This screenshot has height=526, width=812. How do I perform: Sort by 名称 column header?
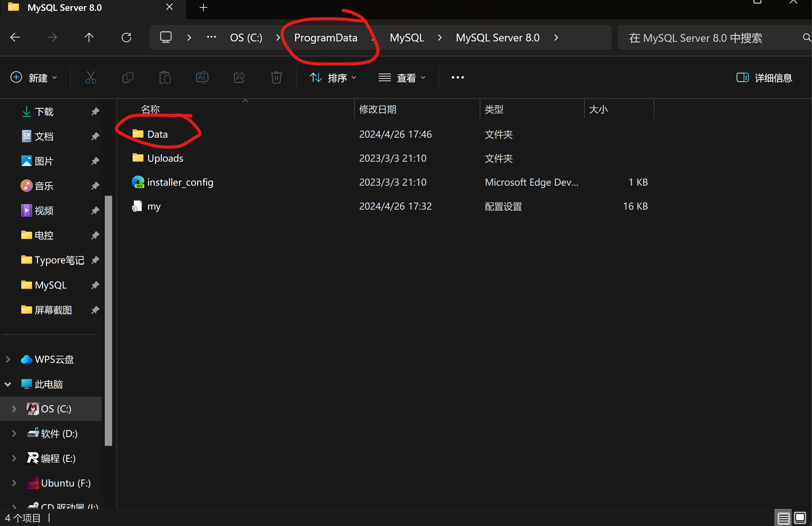150,109
